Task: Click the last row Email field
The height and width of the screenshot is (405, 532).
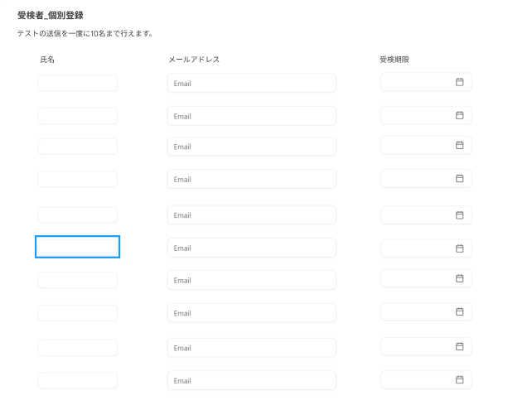Action: (x=251, y=381)
